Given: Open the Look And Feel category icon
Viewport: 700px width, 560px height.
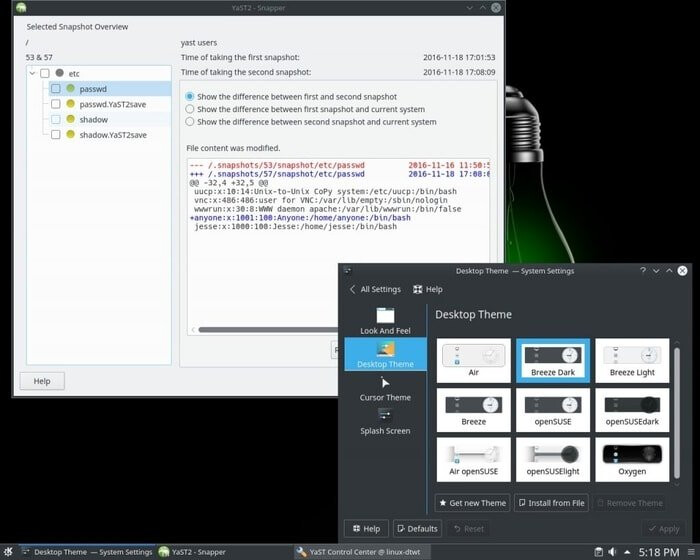Looking at the screenshot, I should click(x=385, y=316).
